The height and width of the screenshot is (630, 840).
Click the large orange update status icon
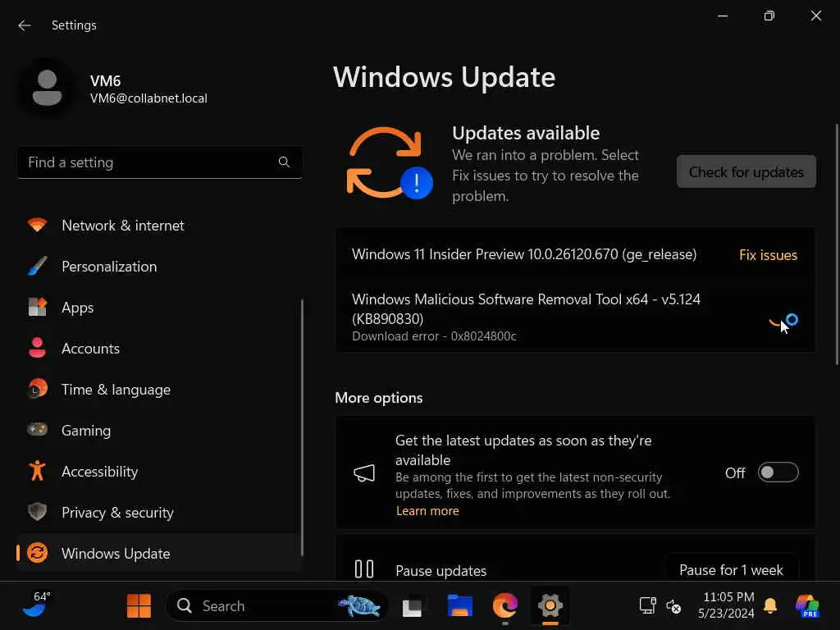point(389,163)
